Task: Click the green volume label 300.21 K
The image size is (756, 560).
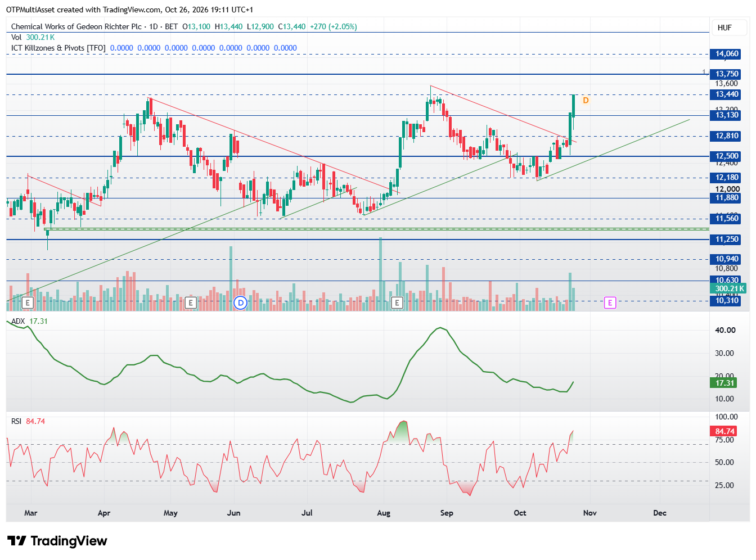Action: (729, 288)
